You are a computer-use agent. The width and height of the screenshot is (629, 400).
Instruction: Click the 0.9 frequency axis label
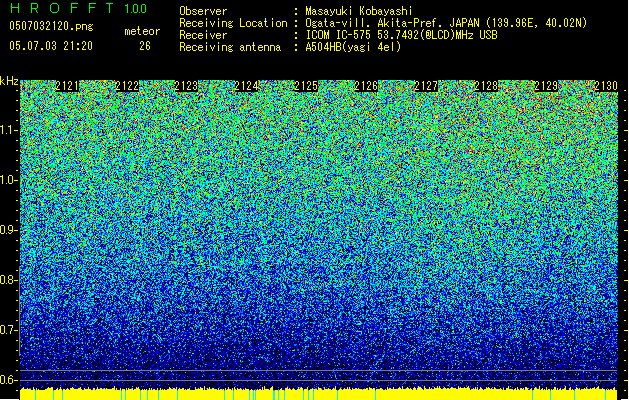[x=9, y=230]
